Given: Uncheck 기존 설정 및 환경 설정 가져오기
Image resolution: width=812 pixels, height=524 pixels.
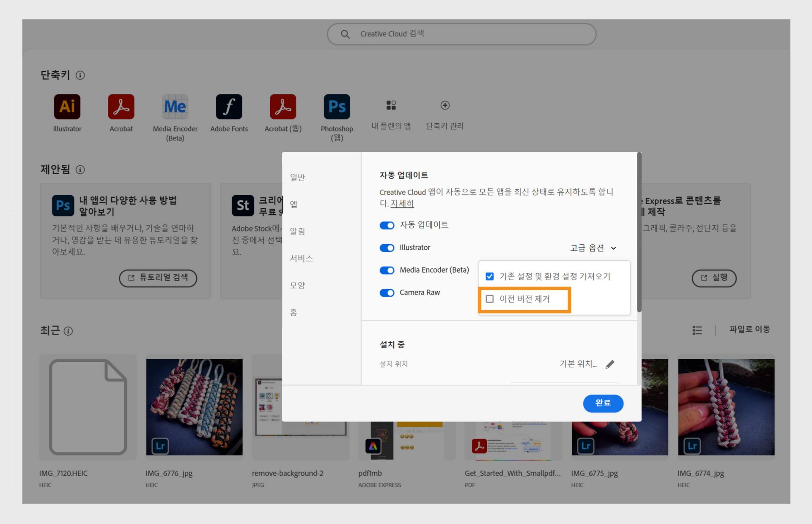Looking at the screenshot, I should 490,276.
